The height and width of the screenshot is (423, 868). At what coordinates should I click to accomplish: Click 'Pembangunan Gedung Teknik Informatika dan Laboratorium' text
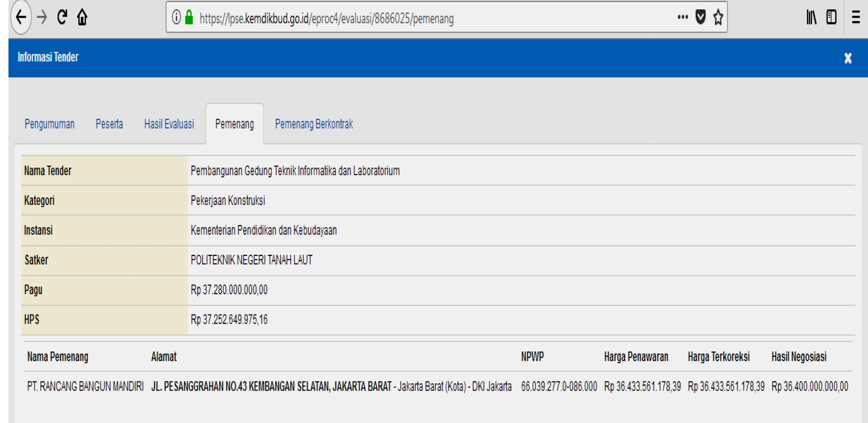[295, 171]
